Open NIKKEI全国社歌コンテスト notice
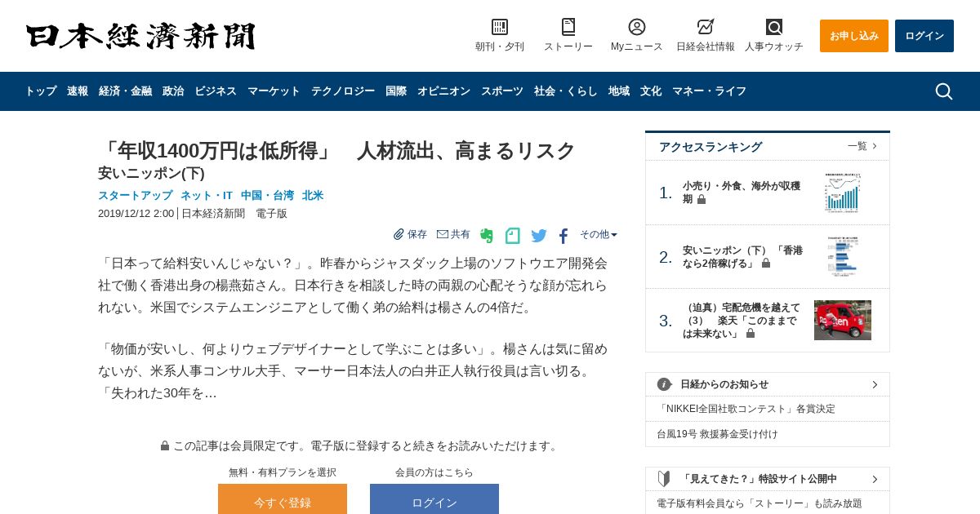This screenshot has height=514, width=980. click(746, 409)
